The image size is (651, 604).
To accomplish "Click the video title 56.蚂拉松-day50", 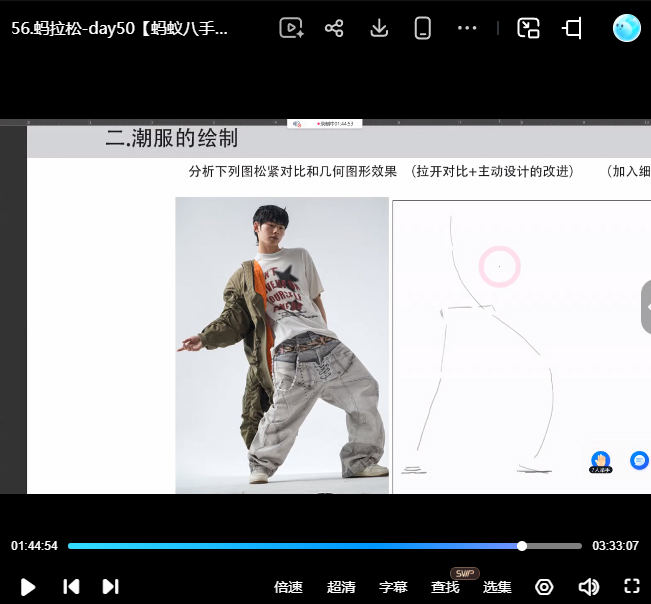I will point(119,28).
